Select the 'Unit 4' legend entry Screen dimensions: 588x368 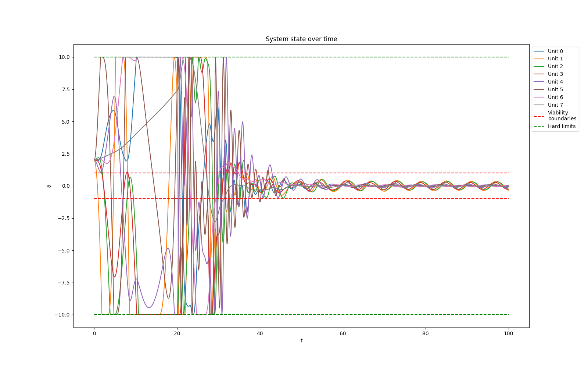548,82
